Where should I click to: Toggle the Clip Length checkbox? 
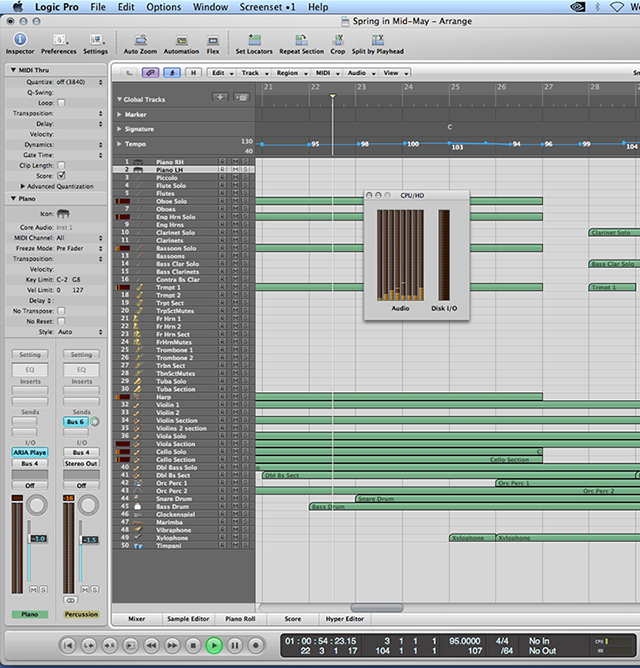[61, 165]
